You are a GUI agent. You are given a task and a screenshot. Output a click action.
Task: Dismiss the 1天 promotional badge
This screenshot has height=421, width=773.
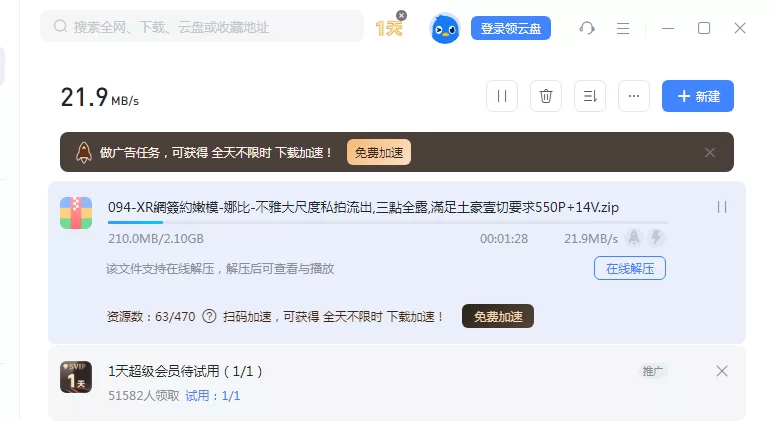click(402, 16)
